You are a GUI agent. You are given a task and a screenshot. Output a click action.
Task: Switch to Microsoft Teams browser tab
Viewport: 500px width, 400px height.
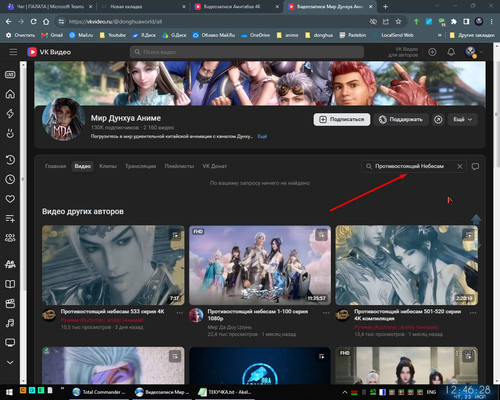pos(50,6)
